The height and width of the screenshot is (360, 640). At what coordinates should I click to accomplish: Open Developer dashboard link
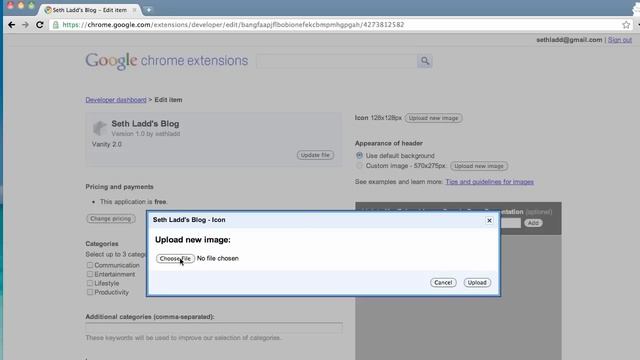tap(116, 100)
